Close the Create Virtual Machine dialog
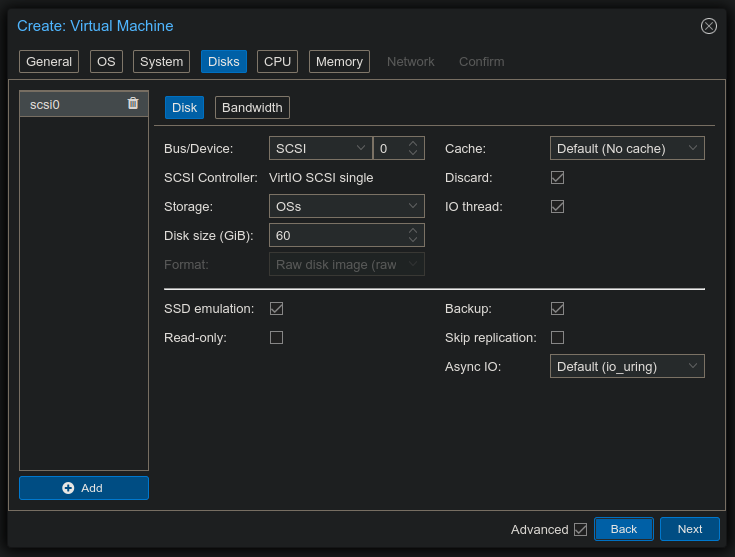This screenshot has height=557, width=735. (708, 26)
